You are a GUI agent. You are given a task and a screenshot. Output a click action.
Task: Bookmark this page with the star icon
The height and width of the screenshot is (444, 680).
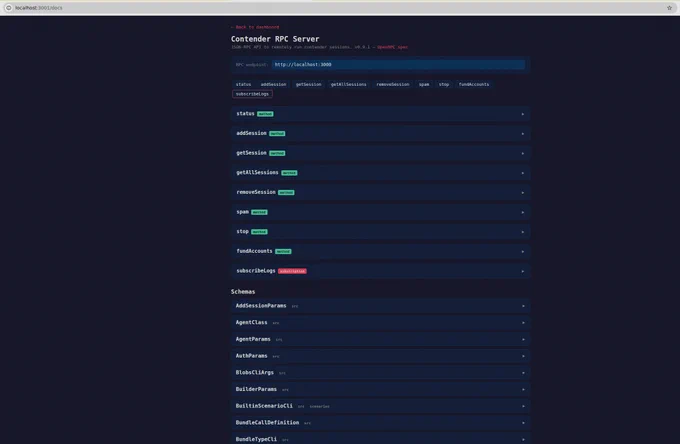(x=669, y=8)
